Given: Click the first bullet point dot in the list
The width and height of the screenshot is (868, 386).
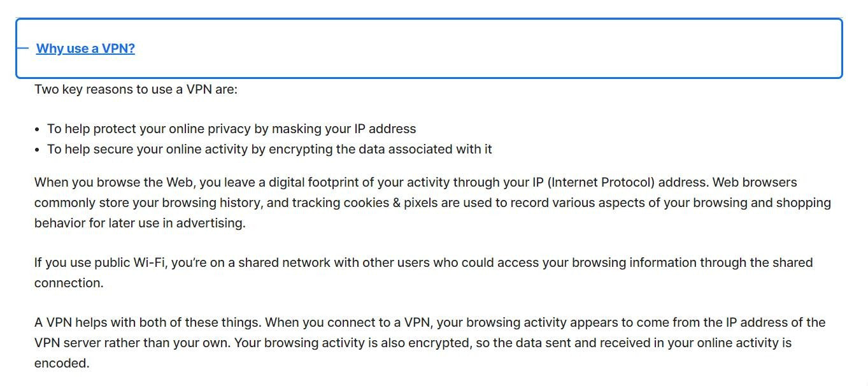Looking at the screenshot, I should click(x=38, y=129).
